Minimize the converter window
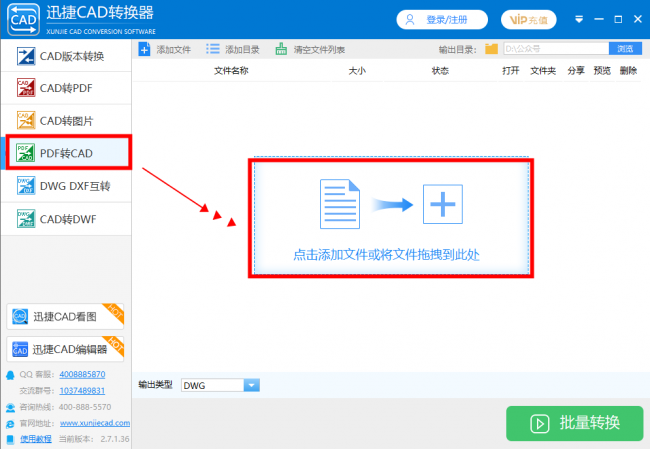650x449 pixels. coord(599,19)
